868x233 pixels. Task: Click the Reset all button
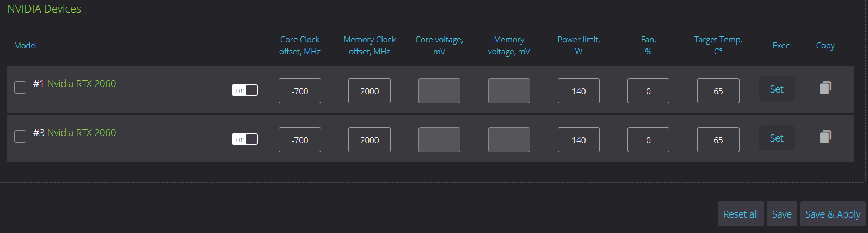pyautogui.click(x=741, y=214)
